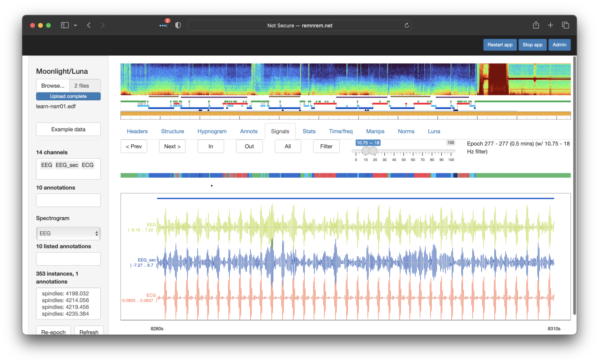Click the EEG spectrogram overview image
The height and width of the screenshot is (364, 599).
(x=345, y=79)
